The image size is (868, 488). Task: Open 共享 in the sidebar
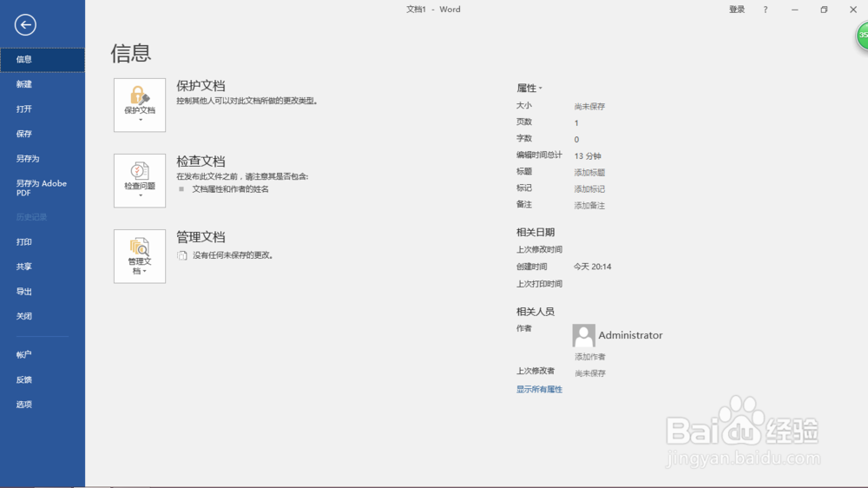point(43,267)
